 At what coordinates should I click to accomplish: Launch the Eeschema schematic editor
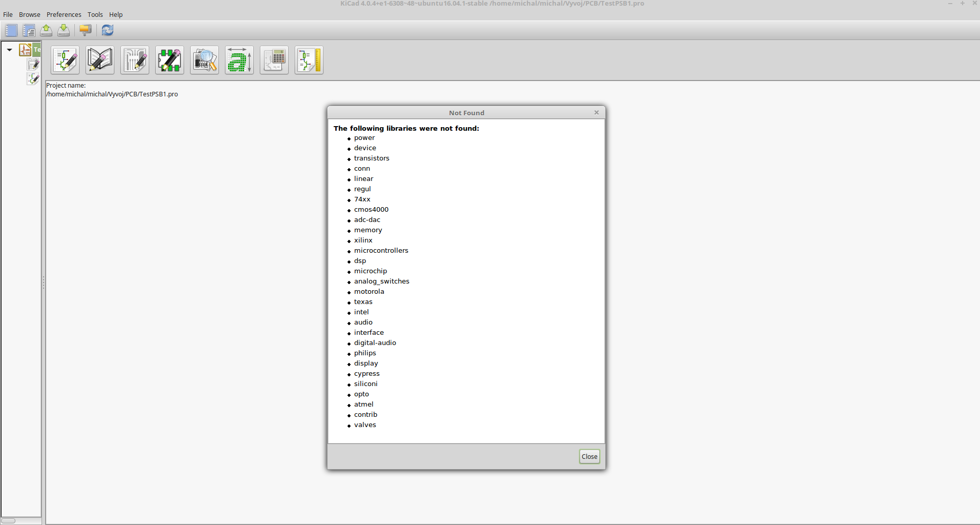(65, 60)
